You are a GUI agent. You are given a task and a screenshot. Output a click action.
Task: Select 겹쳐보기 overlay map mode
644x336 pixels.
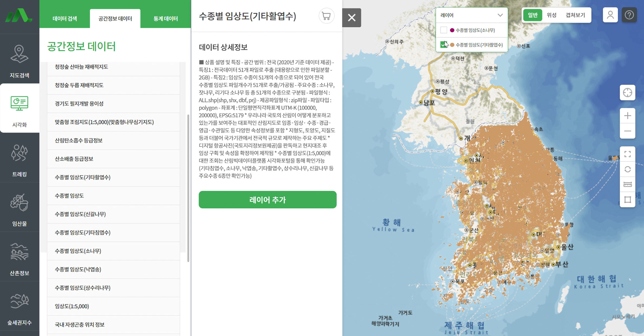(x=575, y=15)
